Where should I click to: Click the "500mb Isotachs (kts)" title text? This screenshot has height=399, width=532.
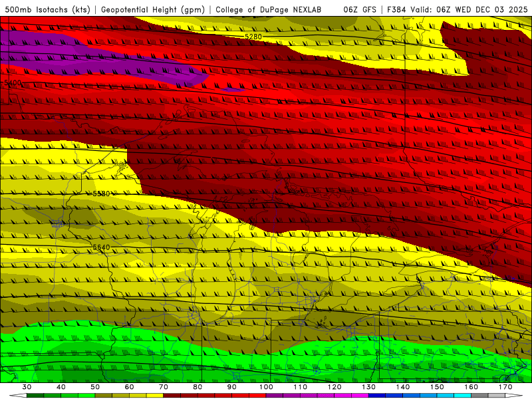pos(47,9)
